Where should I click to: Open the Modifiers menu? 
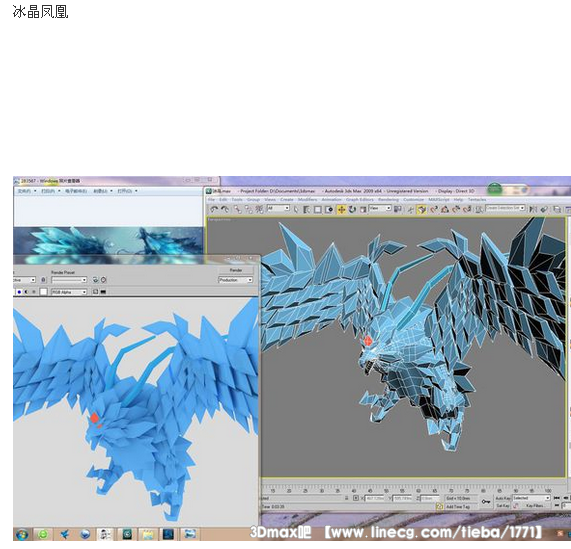coord(307,200)
